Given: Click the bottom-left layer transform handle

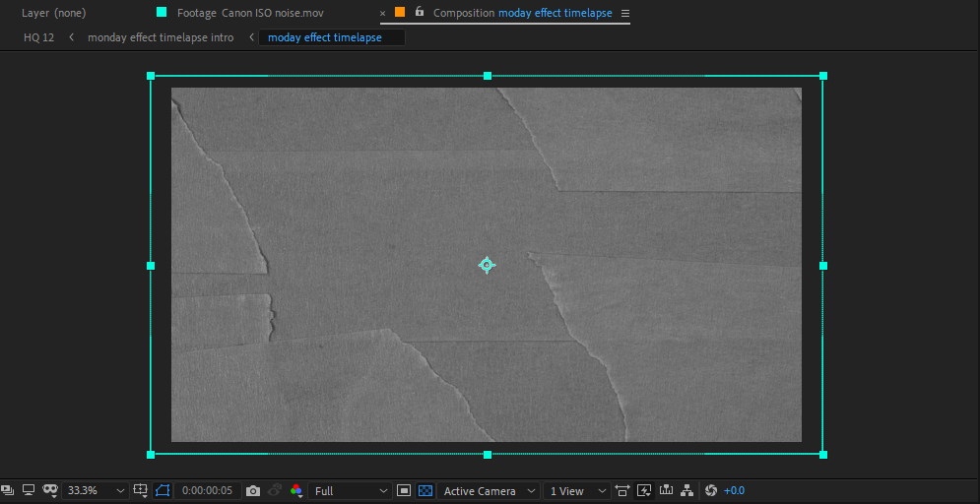Looking at the screenshot, I should [x=151, y=455].
